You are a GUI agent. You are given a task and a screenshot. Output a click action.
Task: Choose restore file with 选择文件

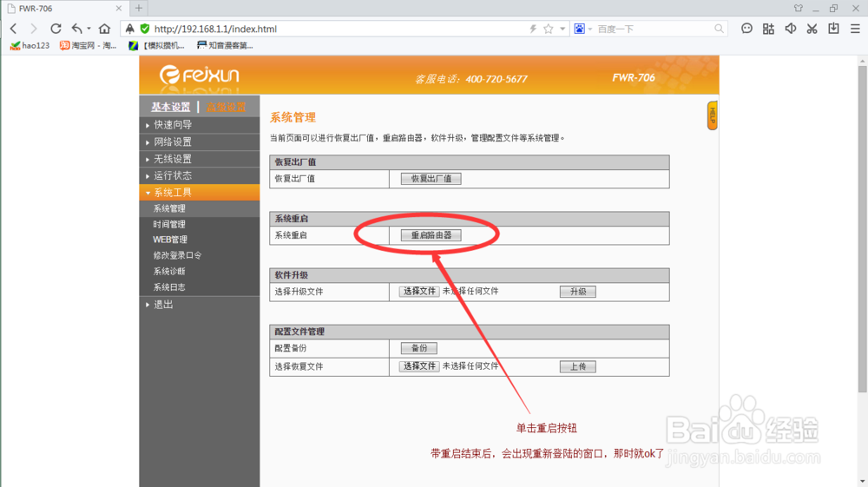[419, 366]
